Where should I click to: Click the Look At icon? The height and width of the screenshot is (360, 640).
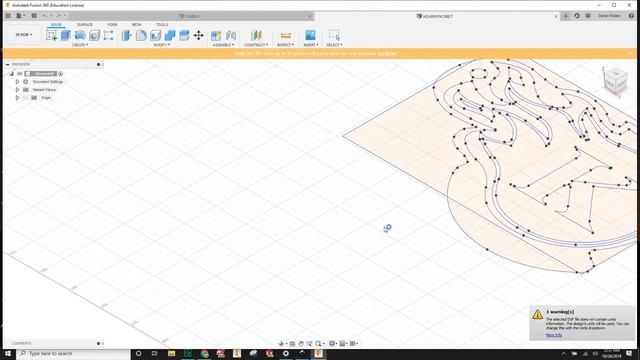(292, 344)
